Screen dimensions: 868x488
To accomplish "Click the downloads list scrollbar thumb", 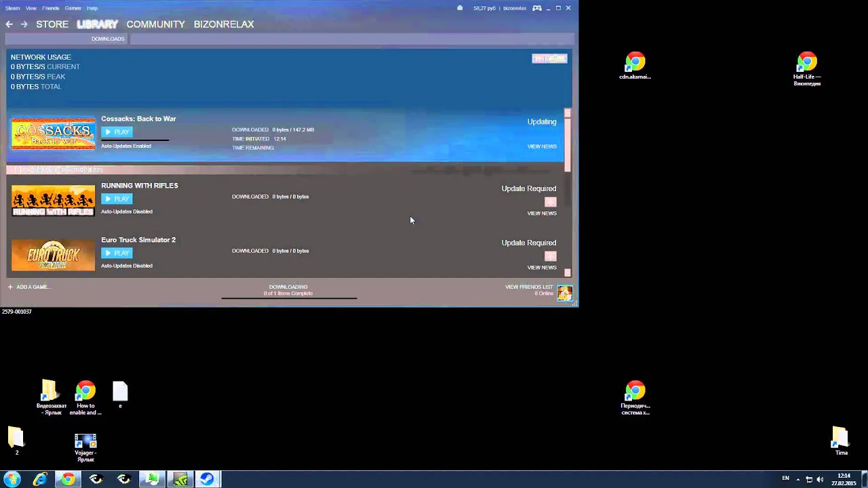I will coord(568,144).
